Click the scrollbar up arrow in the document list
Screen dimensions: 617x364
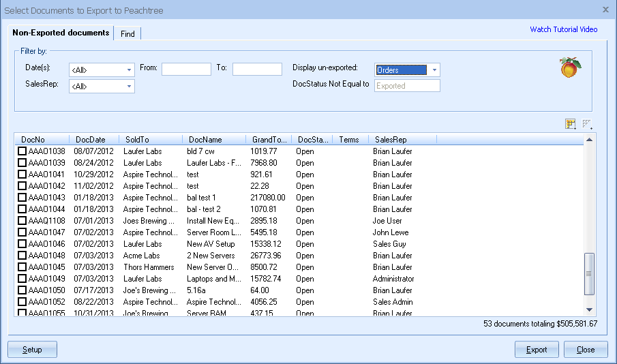(x=590, y=138)
